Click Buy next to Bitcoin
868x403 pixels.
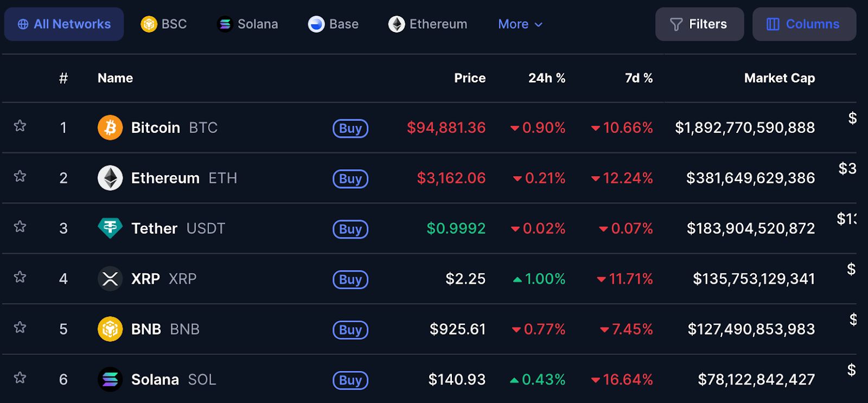tap(350, 129)
